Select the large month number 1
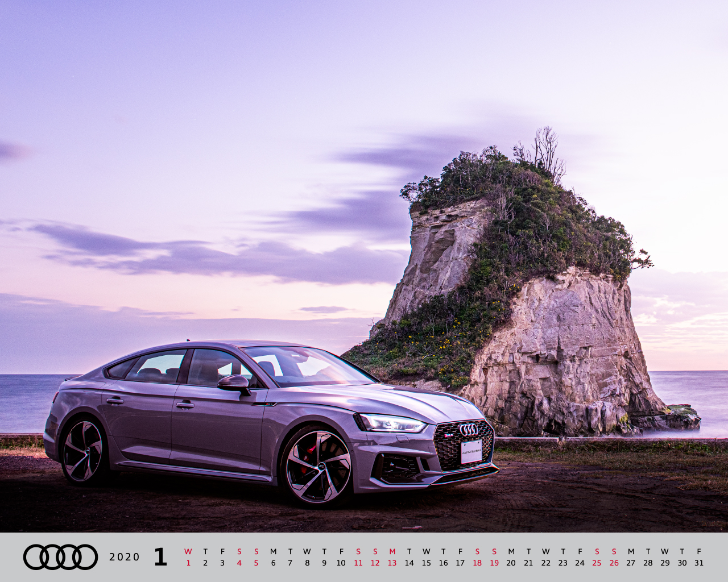Screen dimensions: 728x582 [160, 557]
